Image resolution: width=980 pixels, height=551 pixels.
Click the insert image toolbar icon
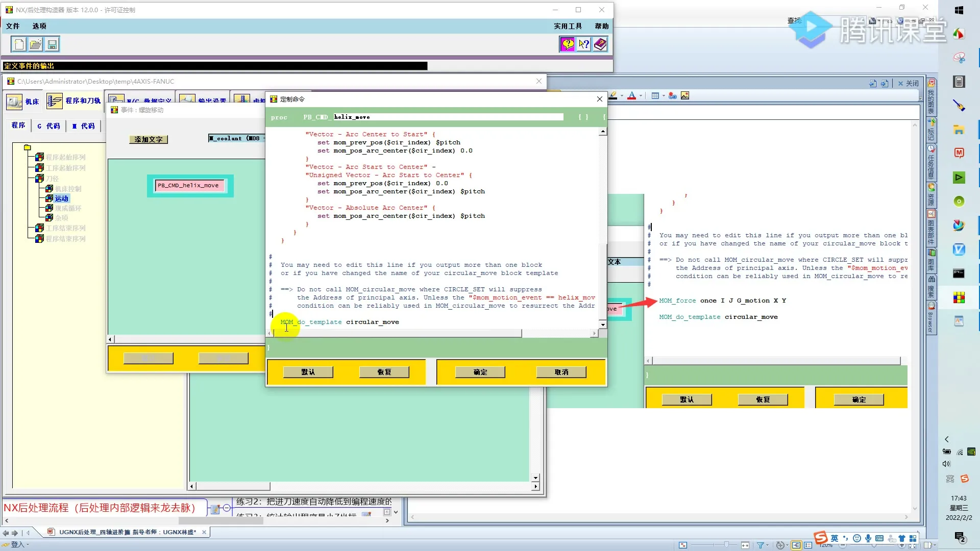pos(685,96)
